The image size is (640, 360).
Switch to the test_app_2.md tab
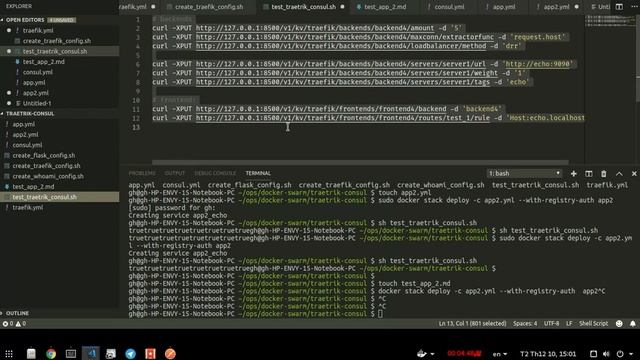[384, 7]
